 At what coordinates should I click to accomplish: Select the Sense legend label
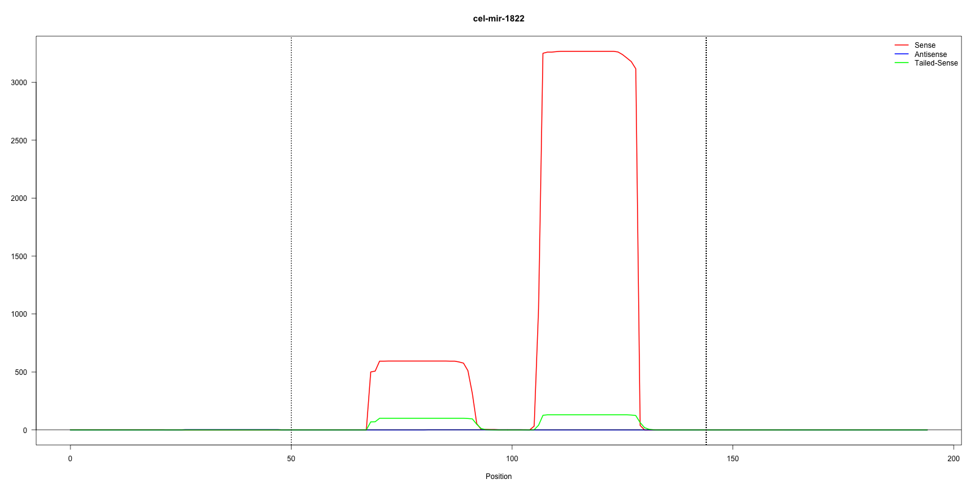[x=924, y=45]
